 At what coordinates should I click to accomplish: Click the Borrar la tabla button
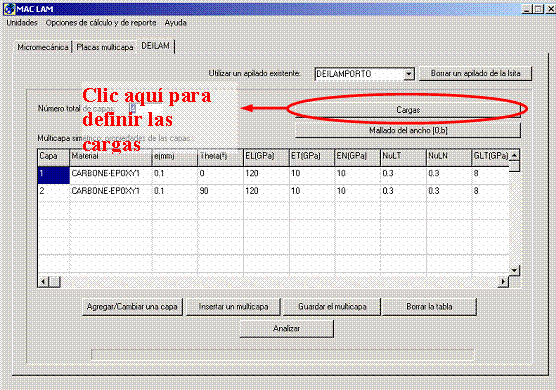pyautogui.click(x=429, y=307)
